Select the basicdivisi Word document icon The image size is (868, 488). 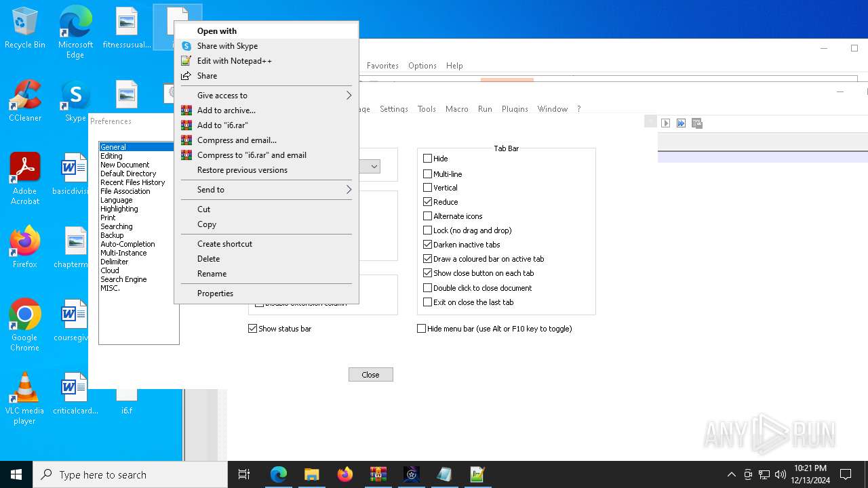tap(73, 175)
